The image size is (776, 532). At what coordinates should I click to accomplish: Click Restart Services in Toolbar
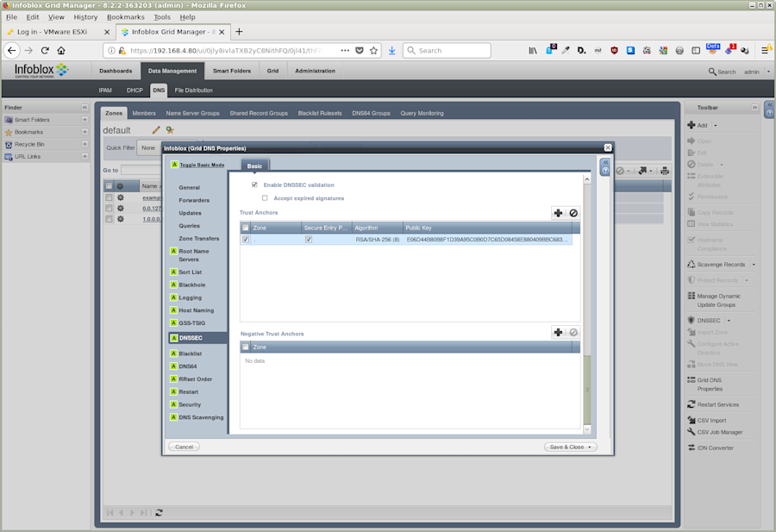click(717, 404)
